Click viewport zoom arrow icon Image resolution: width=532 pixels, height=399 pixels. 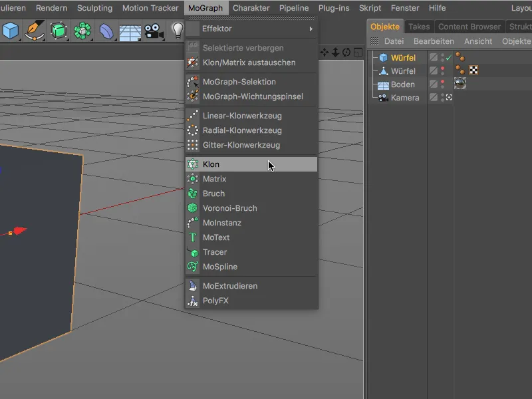coord(335,53)
